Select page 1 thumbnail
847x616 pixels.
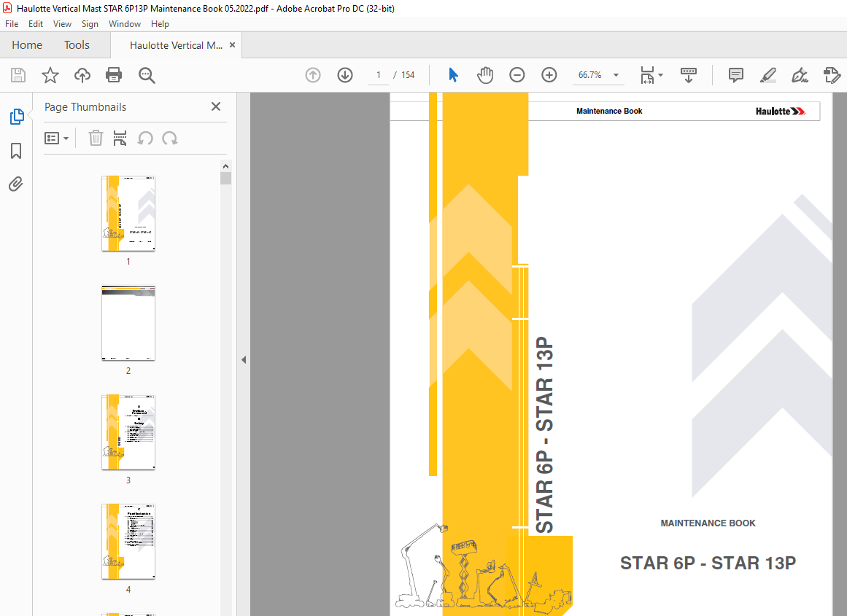(x=128, y=214)
